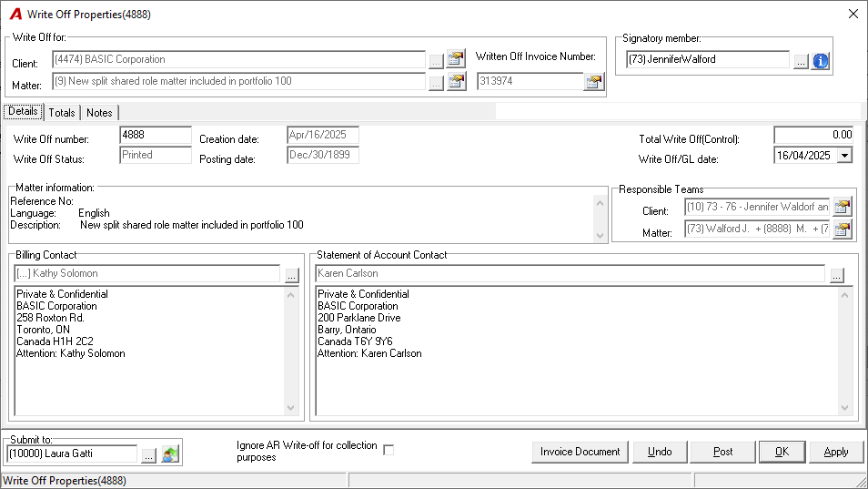
Task: Expand the Write Off/GL date dropdown
Action: pyautogui.click(x=844, y=156)
